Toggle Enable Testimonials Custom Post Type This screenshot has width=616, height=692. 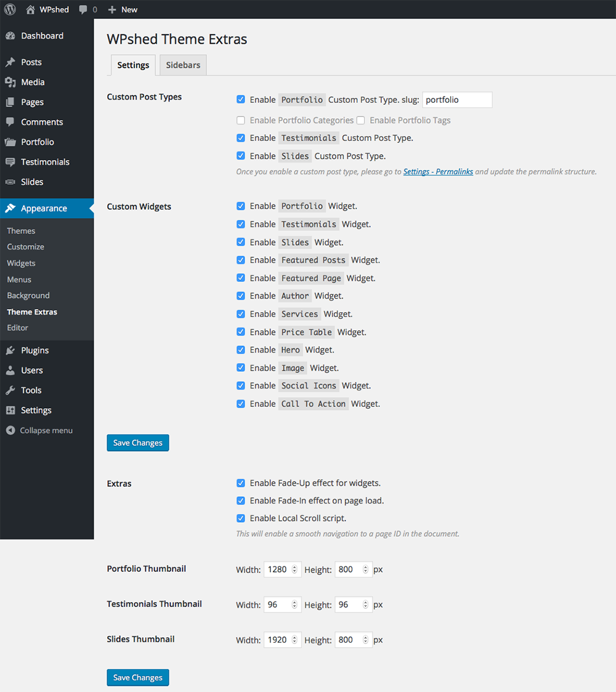[x=241, y=138]
